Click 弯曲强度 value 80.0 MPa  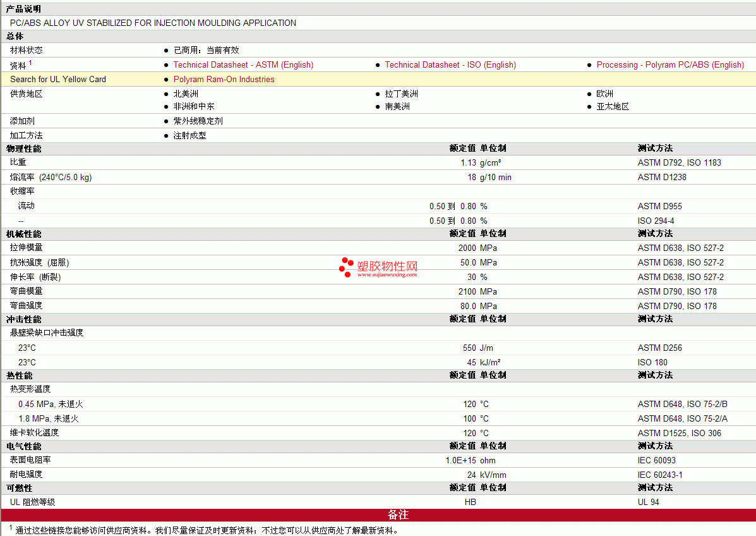[x=478, y=306]
